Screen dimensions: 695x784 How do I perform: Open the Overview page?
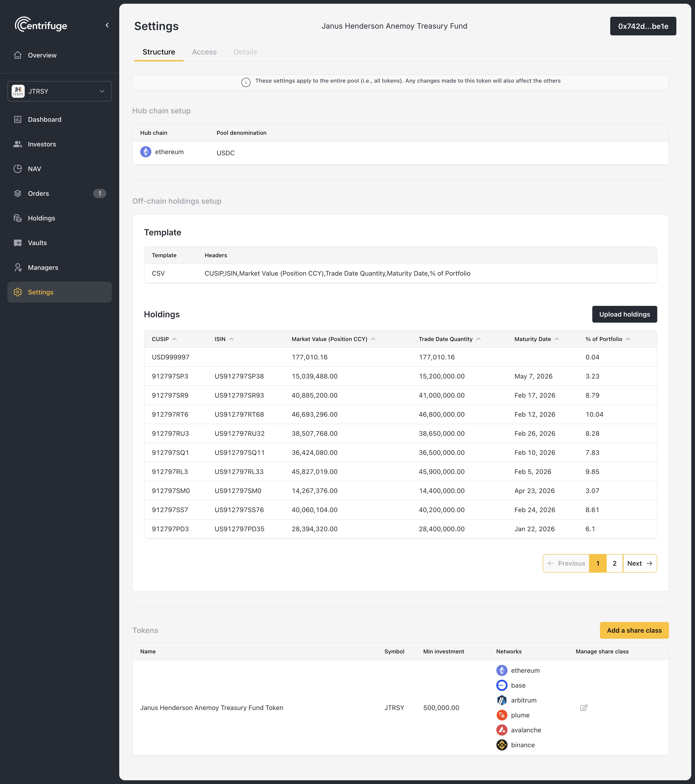[x=42, y=55]
